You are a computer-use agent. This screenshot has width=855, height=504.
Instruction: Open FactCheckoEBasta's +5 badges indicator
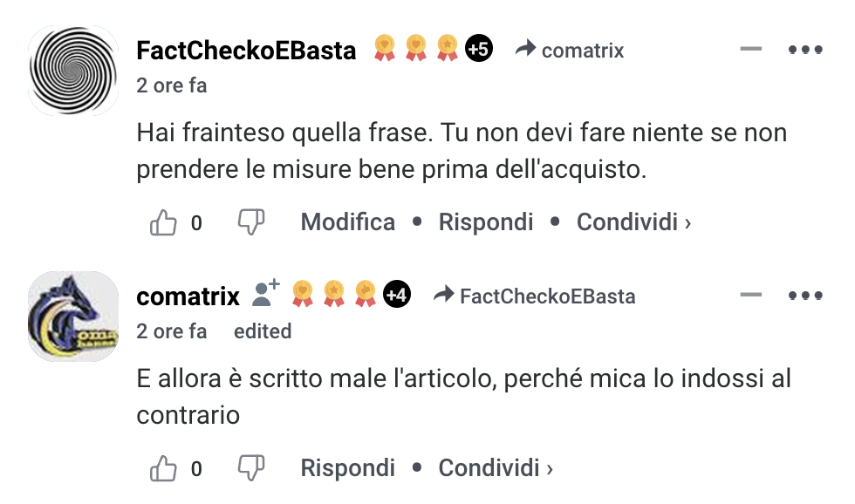click(479, 49)
